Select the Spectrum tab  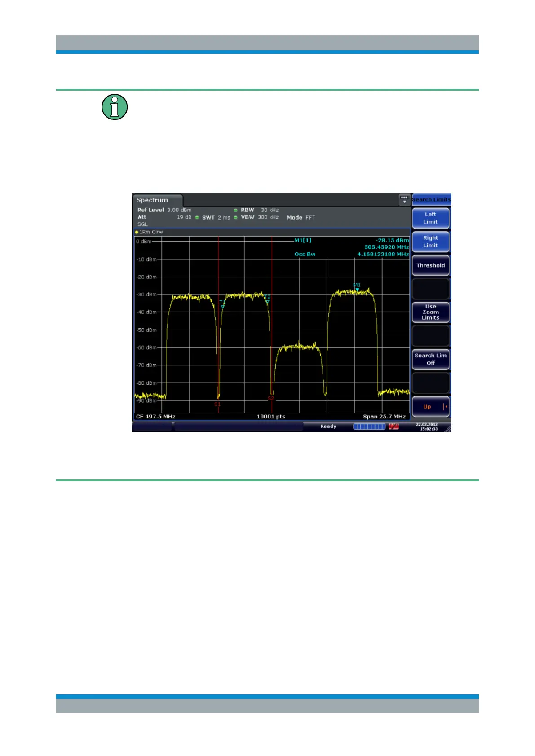157,200
